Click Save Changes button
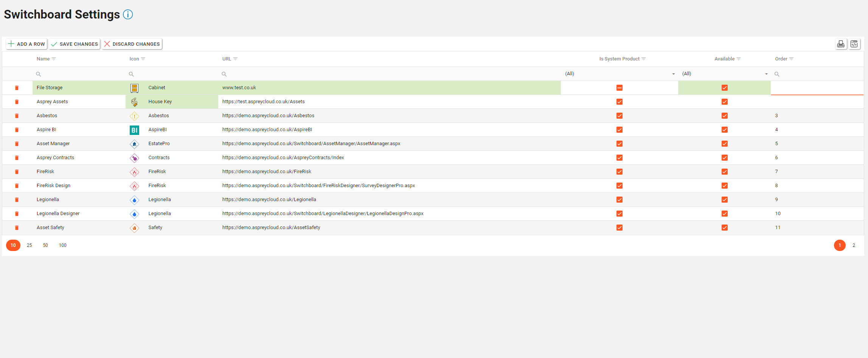 (x=75, y=44)
